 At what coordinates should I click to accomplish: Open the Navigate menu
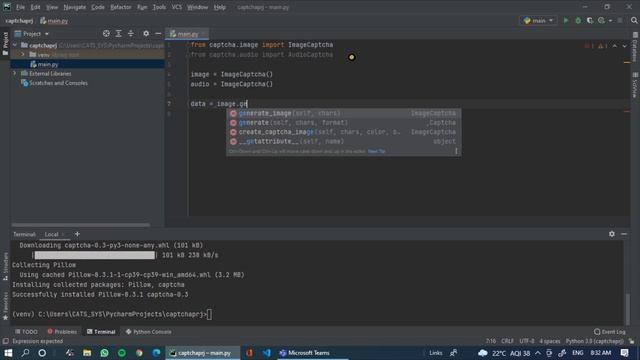75,7
